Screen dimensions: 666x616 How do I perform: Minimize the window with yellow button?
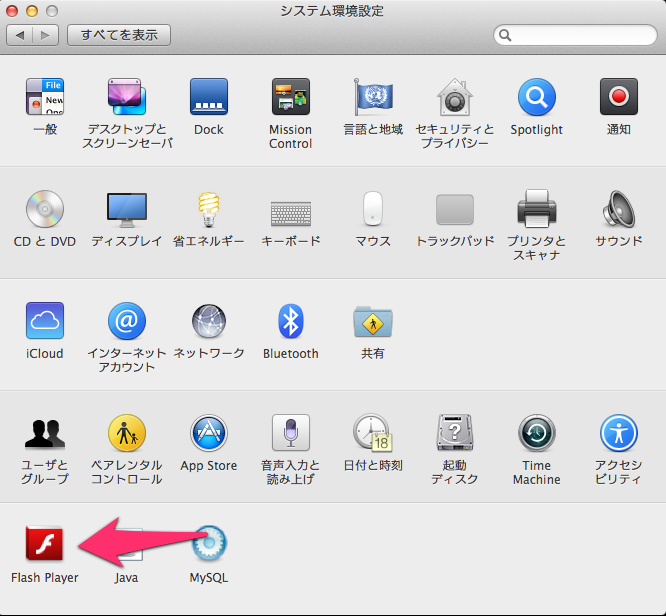[x=32, y=11]
